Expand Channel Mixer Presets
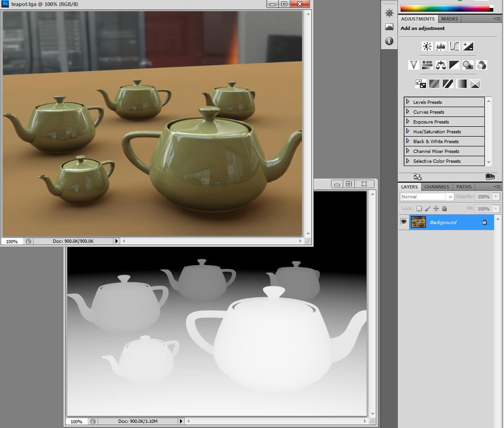This screenshot has width=504, height=428. [408, 151]
